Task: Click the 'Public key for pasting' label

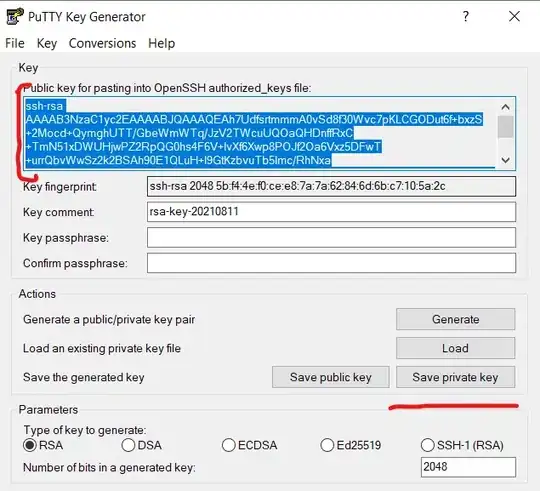Action: 167,88
